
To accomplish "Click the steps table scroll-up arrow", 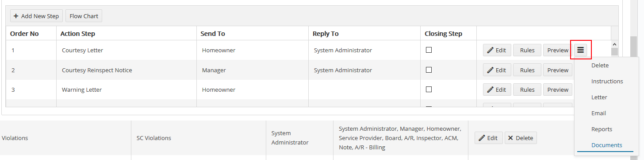I will click(x=614, y=44).
